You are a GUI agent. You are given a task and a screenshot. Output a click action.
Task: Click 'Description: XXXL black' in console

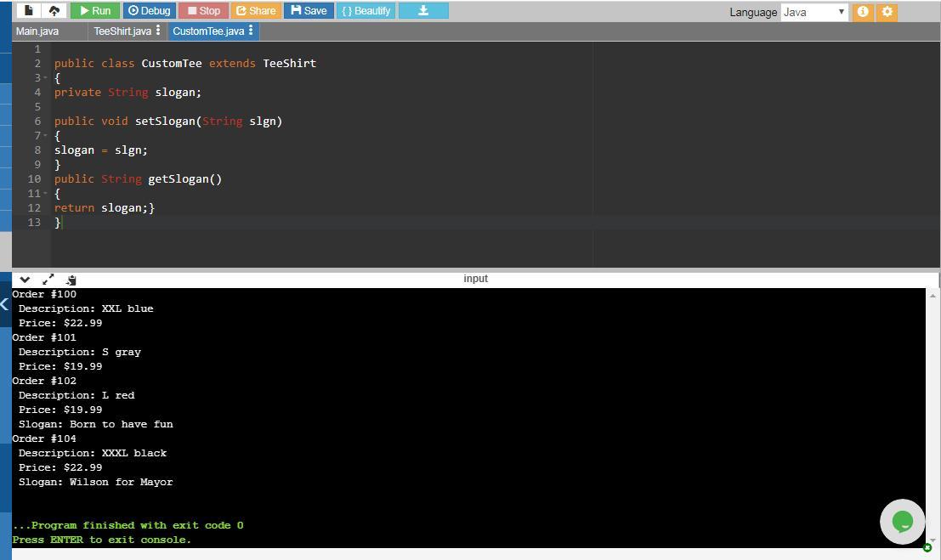pyautogui.click(x=93, y=453)
